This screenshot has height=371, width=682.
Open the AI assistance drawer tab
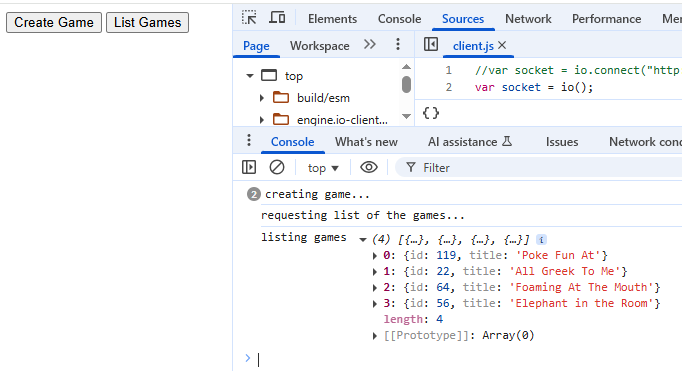(470, 142)
